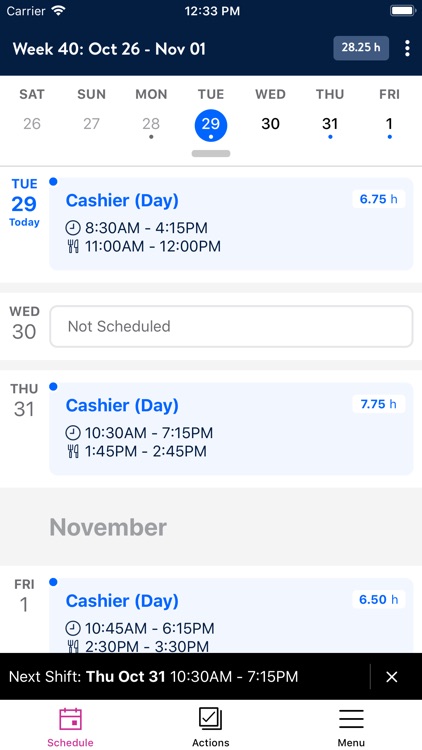Open Friday's 6.50 h Cashier shift card
Viewport: 422px width, 750px height.
click(x=231, y=615)
